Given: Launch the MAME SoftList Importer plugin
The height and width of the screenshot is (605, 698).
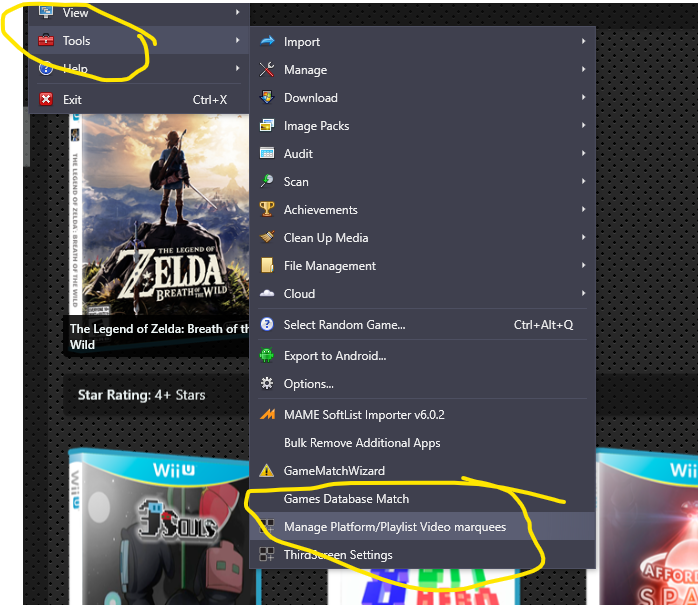Looking at the screenshot, I should click(364, 415).
